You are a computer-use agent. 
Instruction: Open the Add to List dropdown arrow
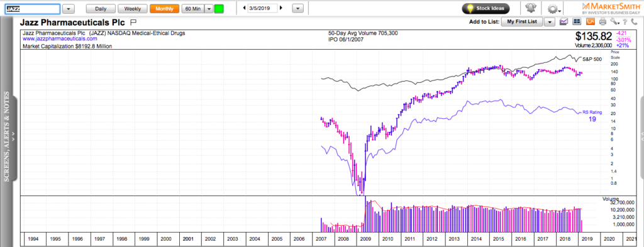(550, 22)
